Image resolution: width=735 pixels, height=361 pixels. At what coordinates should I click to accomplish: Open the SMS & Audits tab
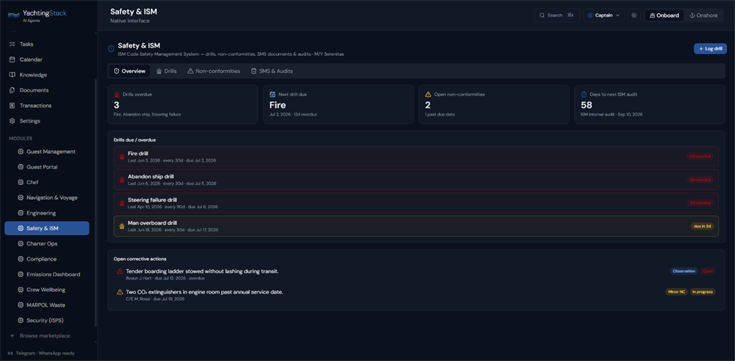[x=272, y=71]
